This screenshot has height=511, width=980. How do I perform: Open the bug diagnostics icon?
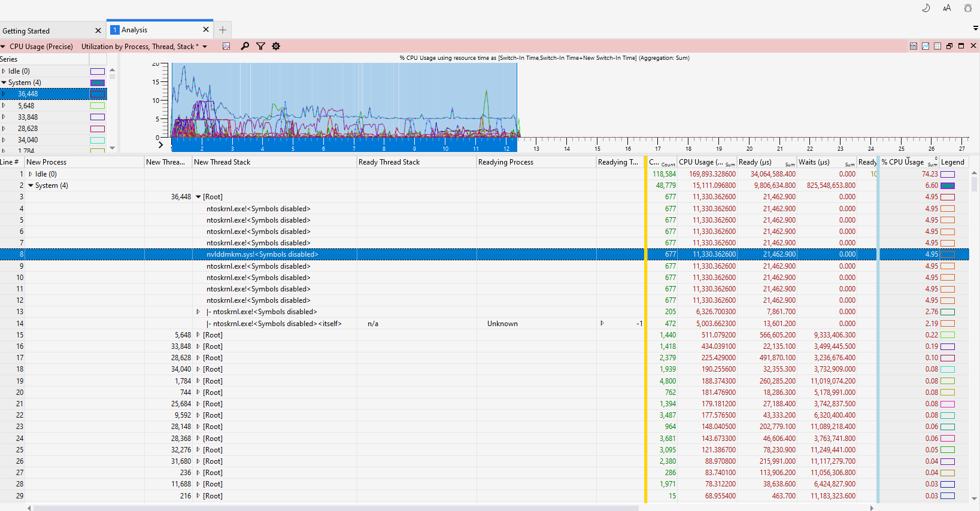(967, 8)
